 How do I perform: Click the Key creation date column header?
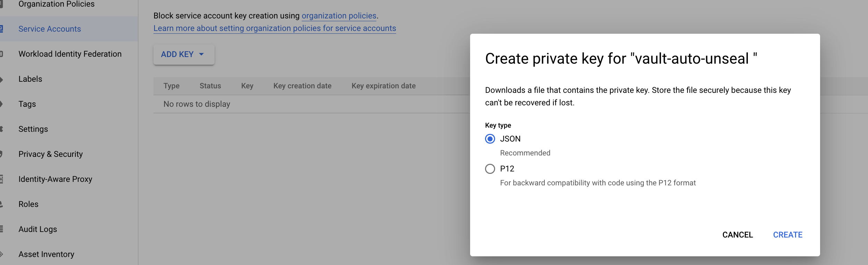(x=302, y=86)
